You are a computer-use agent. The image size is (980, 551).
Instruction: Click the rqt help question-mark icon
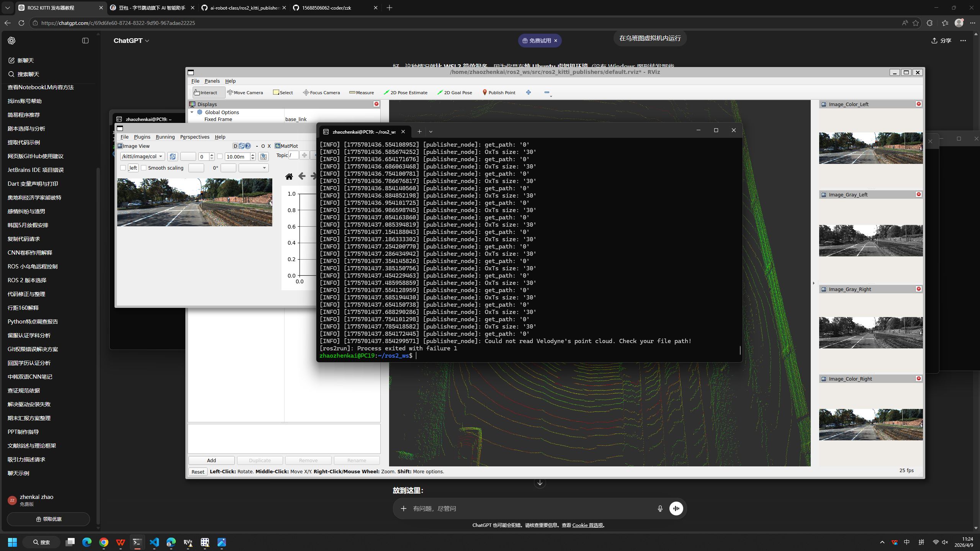pos(248,146)
